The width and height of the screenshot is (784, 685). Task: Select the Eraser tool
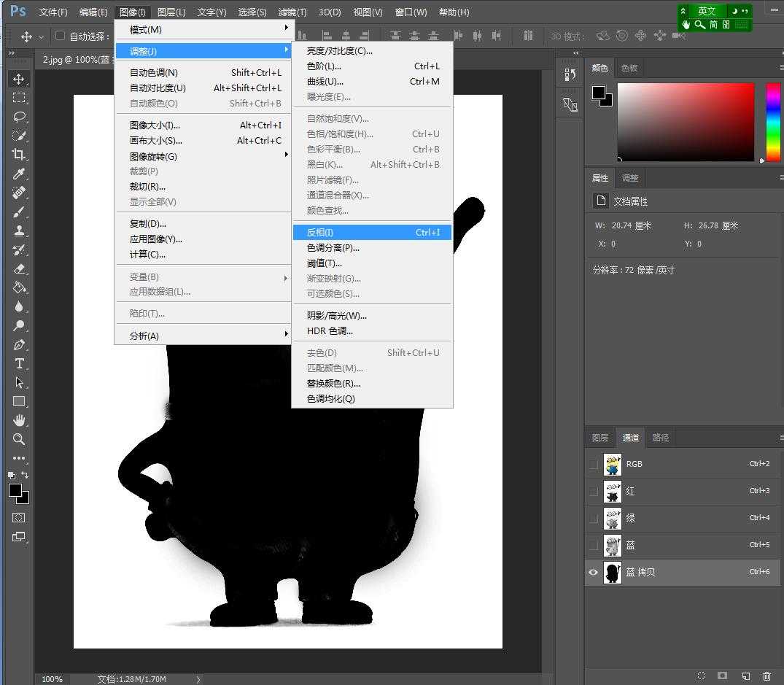[x=19, y=268]
